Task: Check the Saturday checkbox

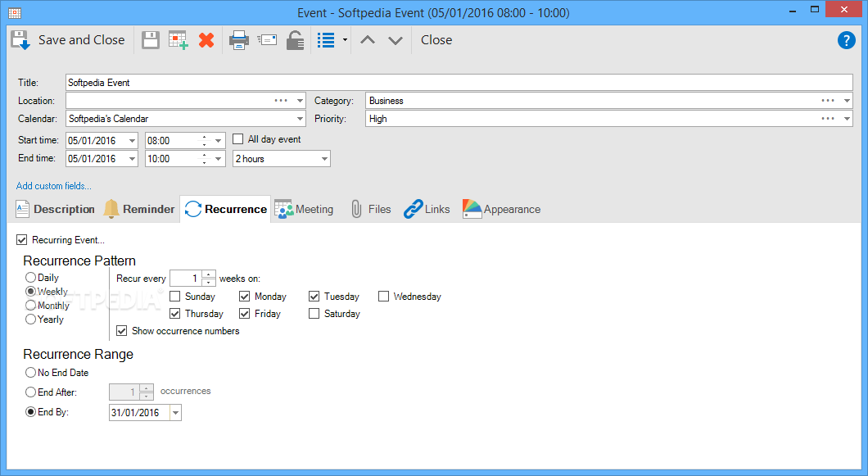Action: coord(314,314)
